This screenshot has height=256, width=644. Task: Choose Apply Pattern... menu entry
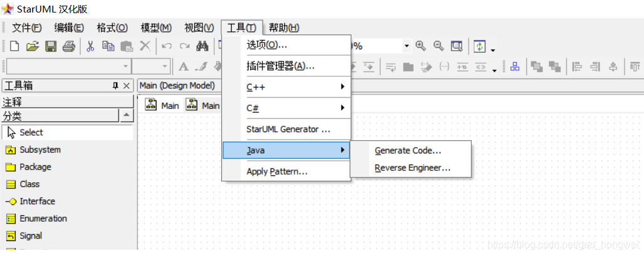coord(286,172)
